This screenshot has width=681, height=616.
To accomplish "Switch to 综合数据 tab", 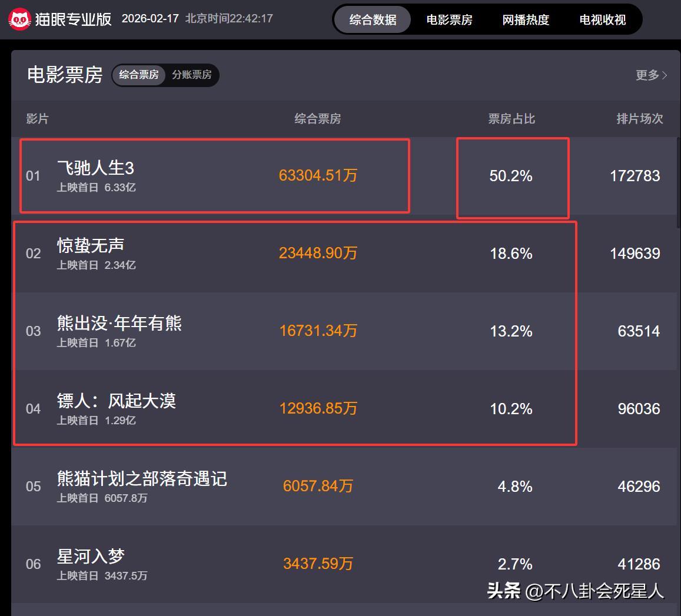I will [373, 19].
